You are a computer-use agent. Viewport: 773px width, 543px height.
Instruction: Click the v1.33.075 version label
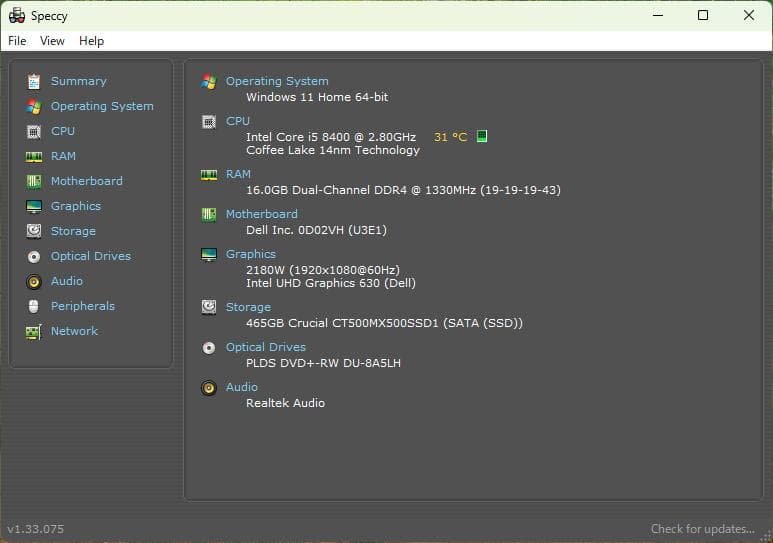point(35,529)
